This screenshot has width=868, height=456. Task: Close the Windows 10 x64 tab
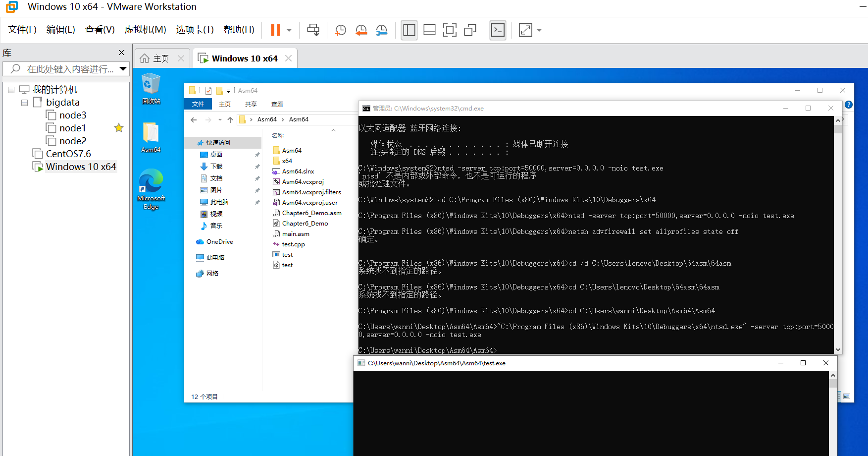[288, 58]
